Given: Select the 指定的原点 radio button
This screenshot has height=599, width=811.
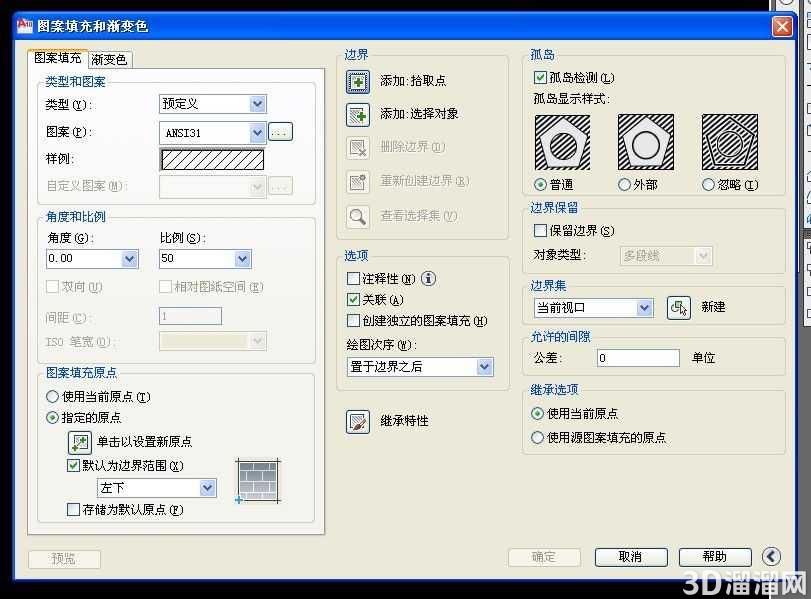Looking at the screenshot, I should [x=52, y=417].
